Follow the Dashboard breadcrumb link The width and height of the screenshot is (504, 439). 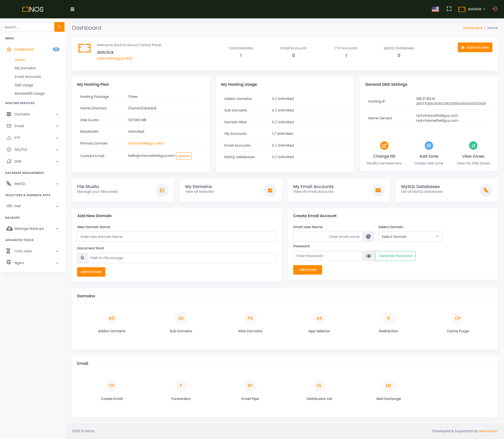click(473, 28)
